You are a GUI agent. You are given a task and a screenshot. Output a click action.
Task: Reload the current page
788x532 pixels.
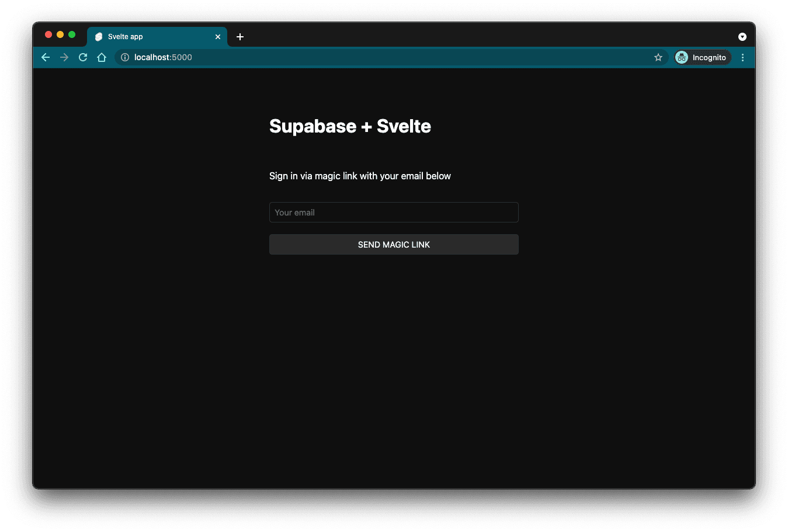[x=82, y=57]
